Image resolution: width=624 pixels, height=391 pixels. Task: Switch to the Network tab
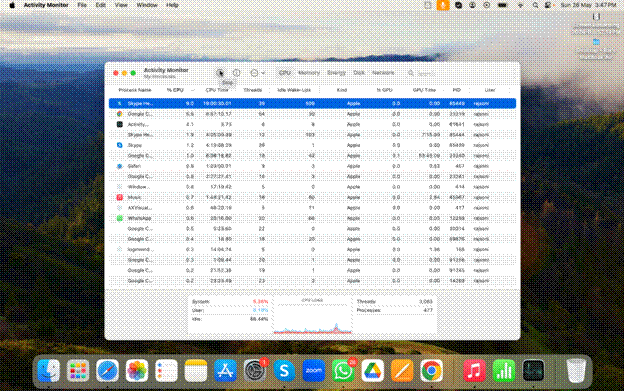pos(383,73)
